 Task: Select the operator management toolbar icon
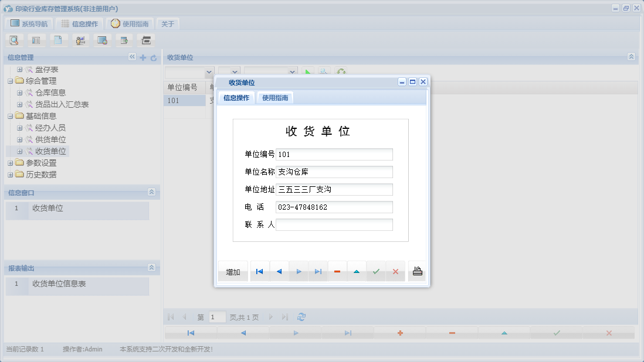(80, 40)
